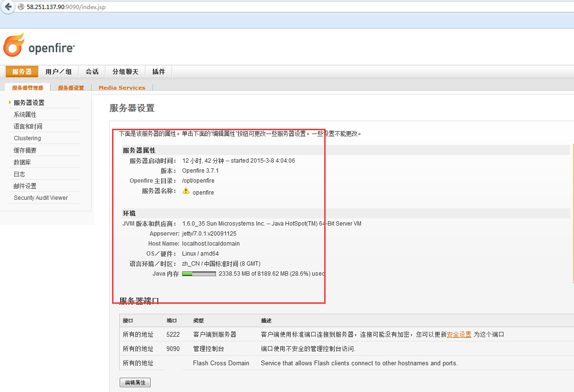
Task: Click the Appserver value jetty/7.0.1.v20091125
Action: 209,234
